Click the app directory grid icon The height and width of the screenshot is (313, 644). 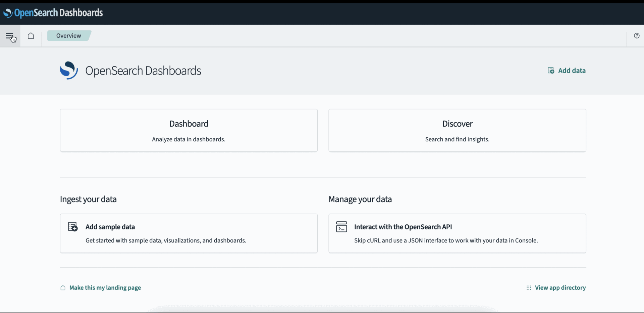529,288
